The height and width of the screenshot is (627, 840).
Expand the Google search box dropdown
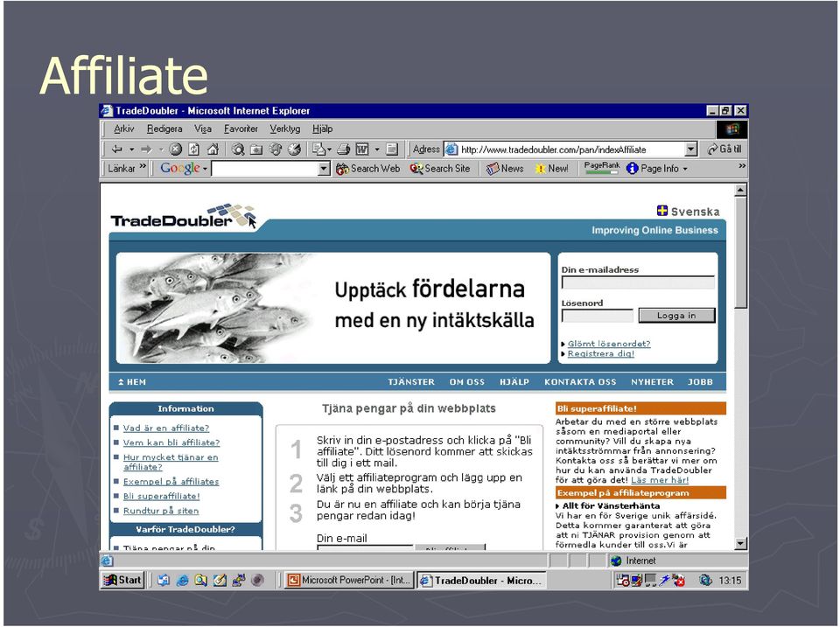324,169
